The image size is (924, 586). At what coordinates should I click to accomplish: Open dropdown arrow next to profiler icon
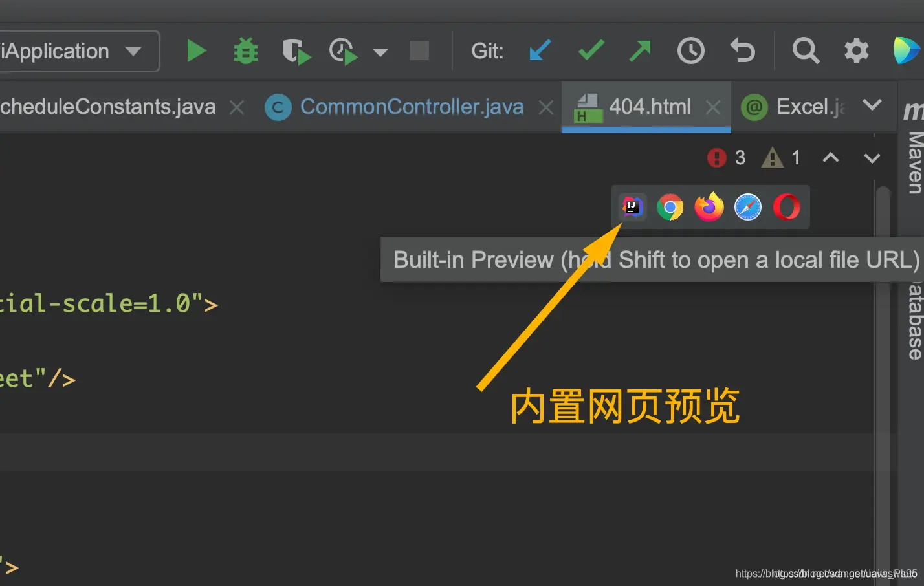[x=380, y=52]
